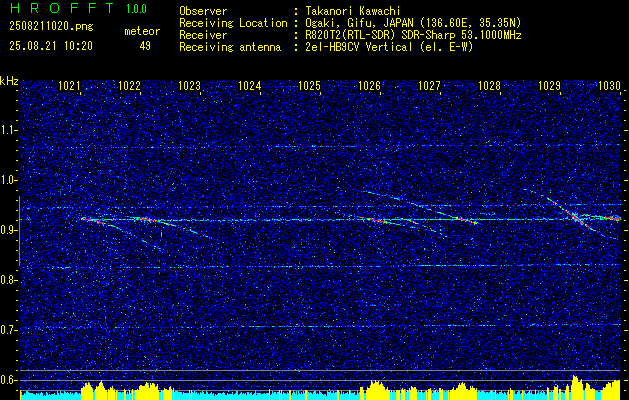Viewport: 629px width, 400px height.
Task: Click the meteor echo near 1027.5
Action: click(x=465, y=220)
